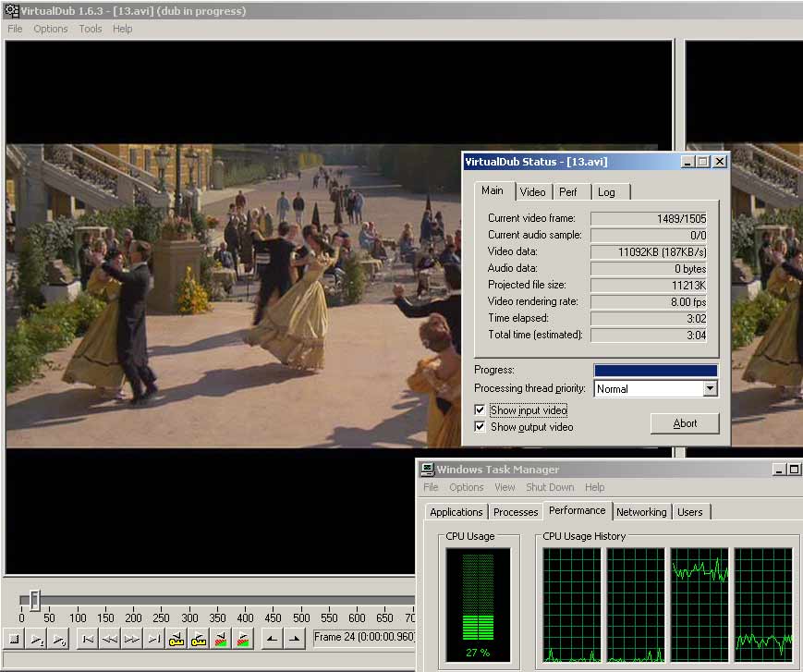Open the Processing thread priority dropdown

point(710,388)
